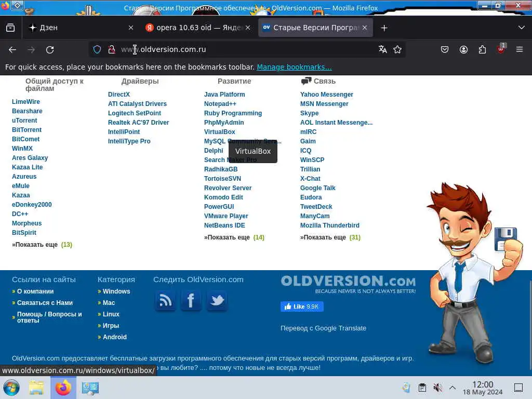Open the О компании link
Viewport: 532px width, 399px height.
pyautogui.click(x=35, y=291)
